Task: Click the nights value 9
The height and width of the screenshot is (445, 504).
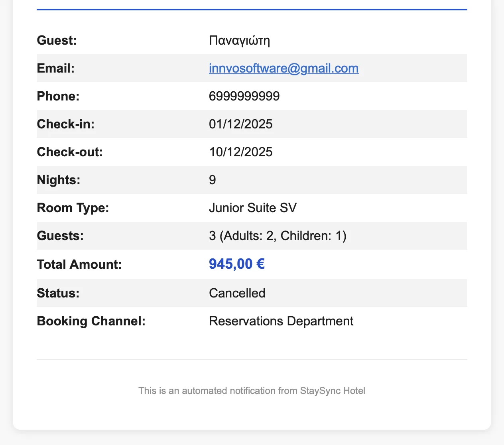Action: pos(213,180)
